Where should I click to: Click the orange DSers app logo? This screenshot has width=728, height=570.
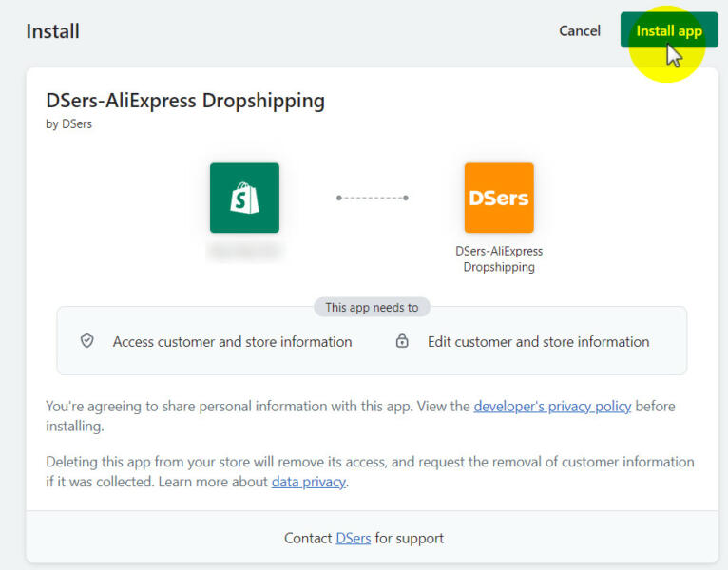tap(499, 198)
